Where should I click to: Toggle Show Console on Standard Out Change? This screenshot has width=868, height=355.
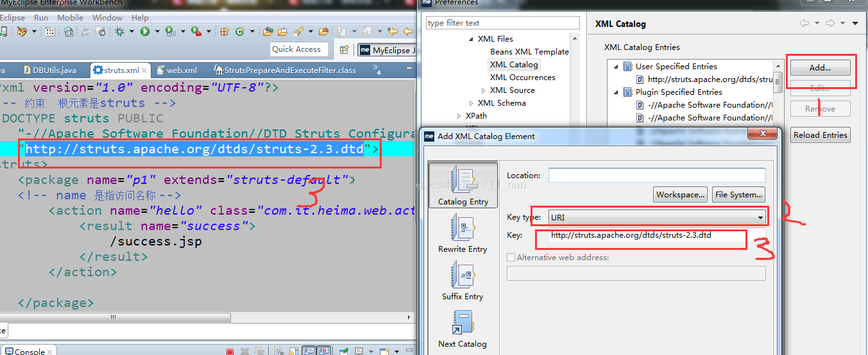[309, 351]
